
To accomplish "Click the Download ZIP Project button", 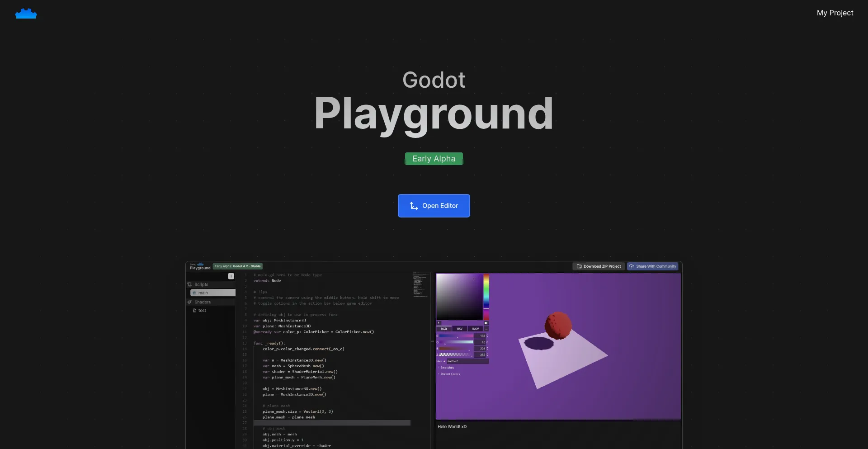I will (x=599, y=266).
